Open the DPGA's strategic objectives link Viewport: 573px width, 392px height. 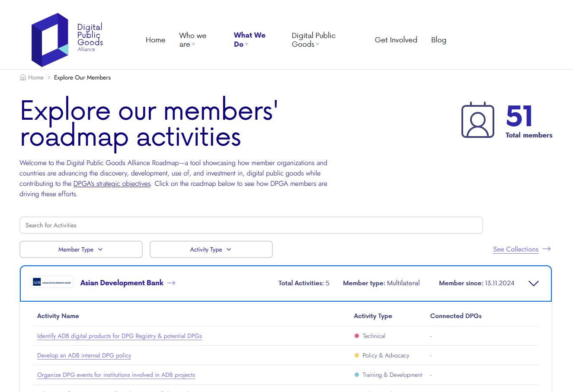pos(112,184)
